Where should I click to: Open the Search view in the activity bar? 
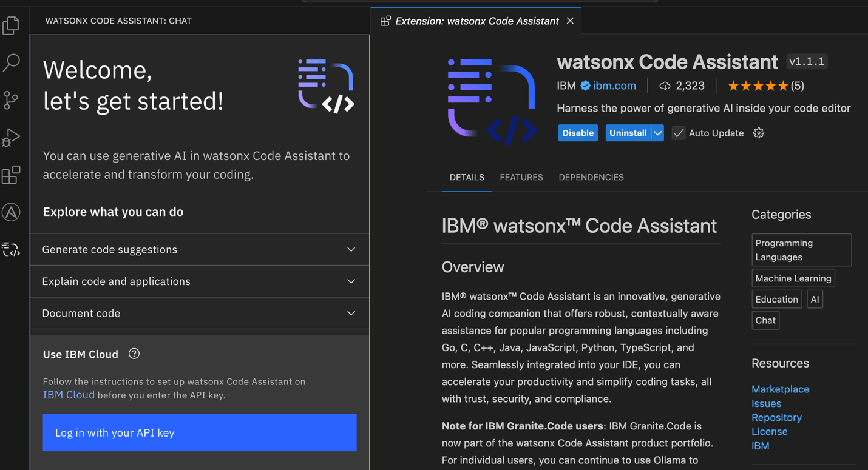[11, 62]
